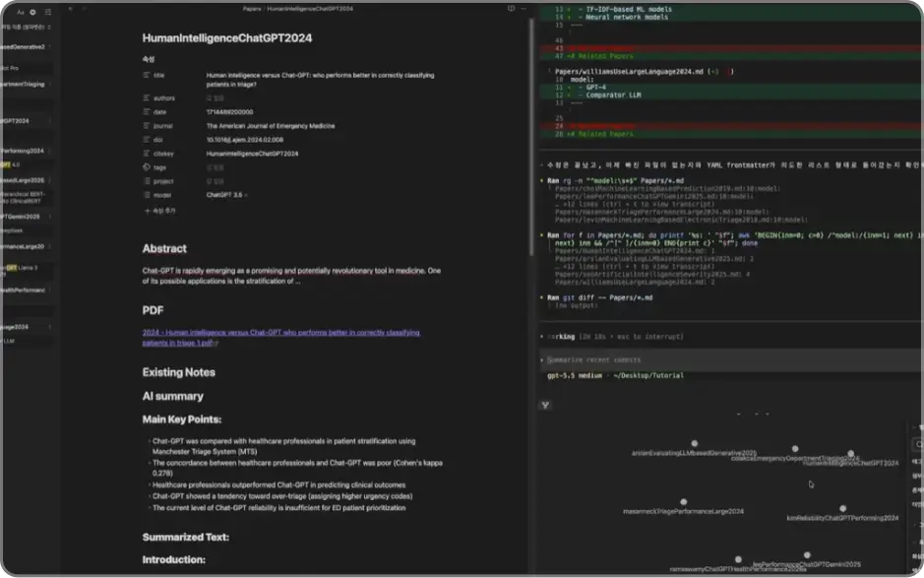The width and height of the screenshot is (924, 578).
Task: Click the tags property tag icon
Action: pyautogui.click(x=147, y=167)
